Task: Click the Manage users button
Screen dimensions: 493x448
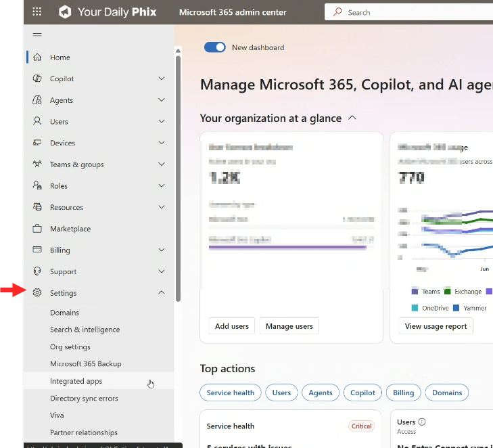Action: click(x=289, y=326)
